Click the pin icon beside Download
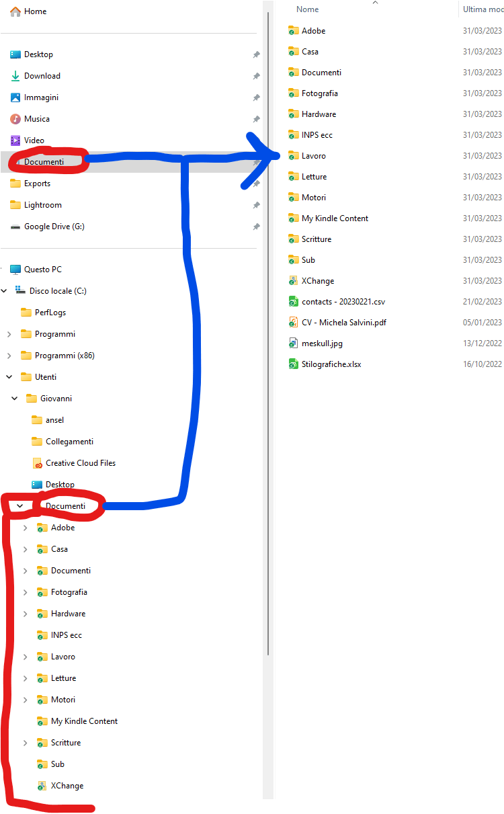 256,76
